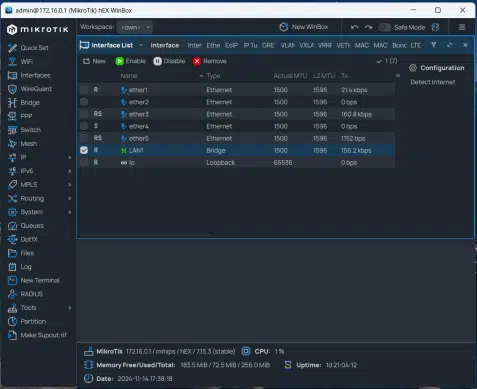Click the New button
This screenshot has height=389, width=477.
tap(94, 61)
